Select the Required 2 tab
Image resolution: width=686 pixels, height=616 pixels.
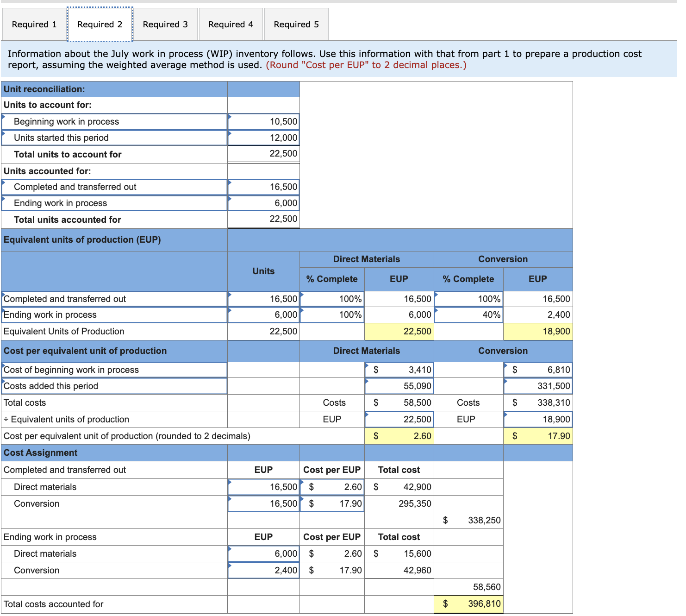tap(100, 24)
